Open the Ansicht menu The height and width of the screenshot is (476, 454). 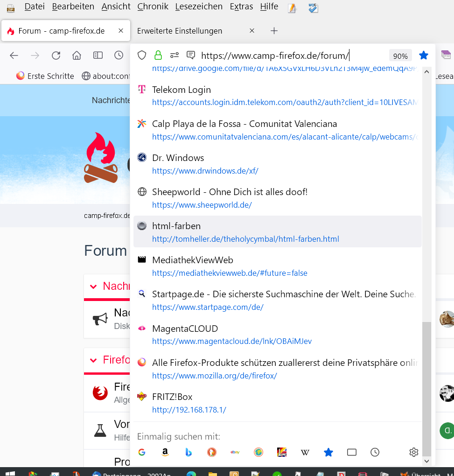[x=116, y=7]
